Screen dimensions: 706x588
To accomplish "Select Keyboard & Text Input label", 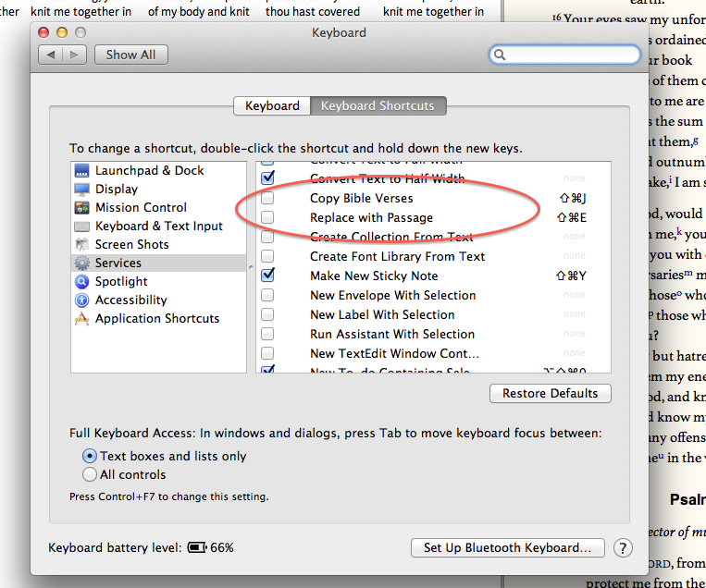I will (159, 226).
